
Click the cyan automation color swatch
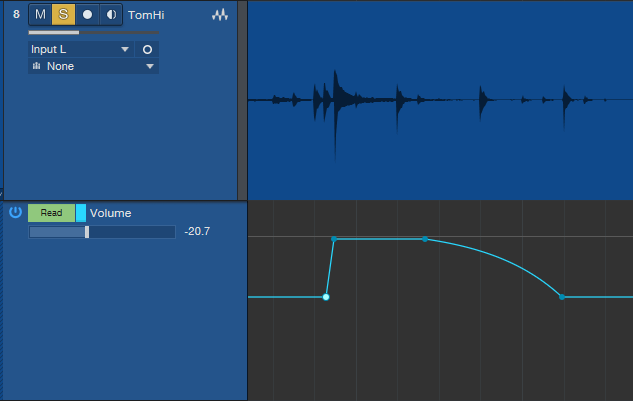point(81,213)
